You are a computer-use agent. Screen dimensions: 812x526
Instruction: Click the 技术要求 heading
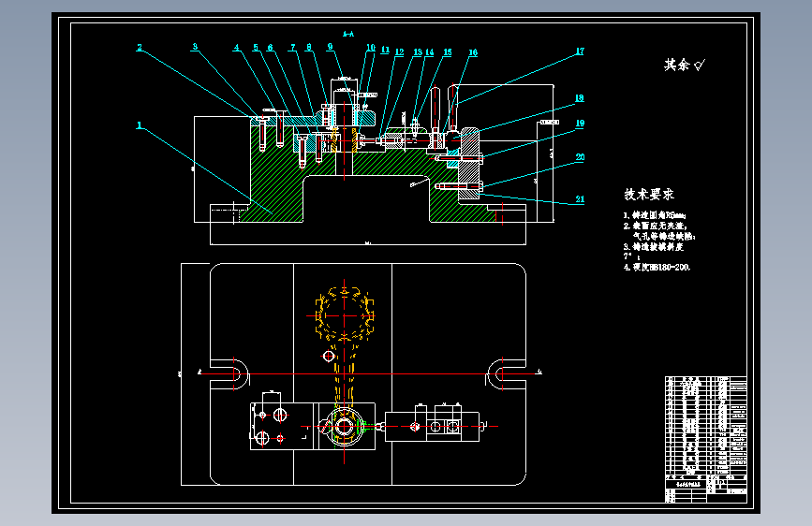[x=649, y=194]
